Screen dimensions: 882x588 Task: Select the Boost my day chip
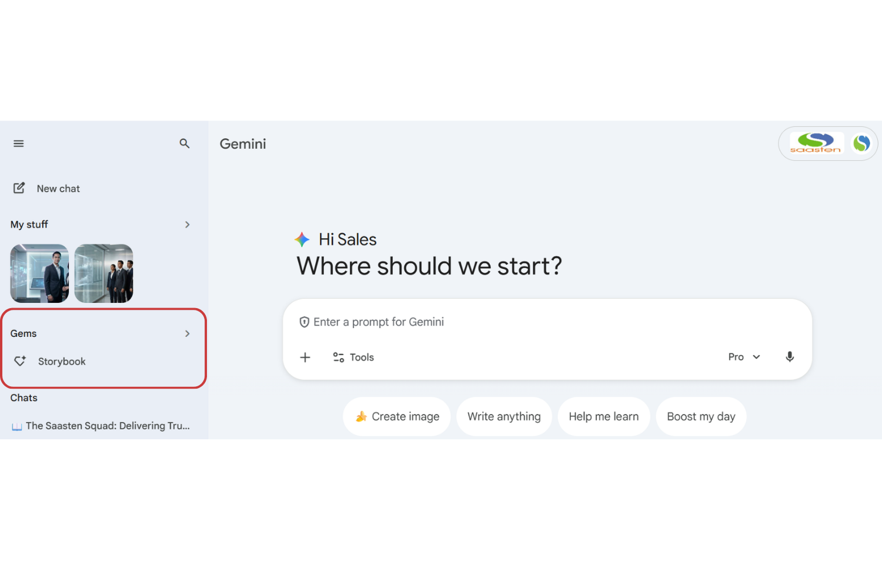point(701,416)
